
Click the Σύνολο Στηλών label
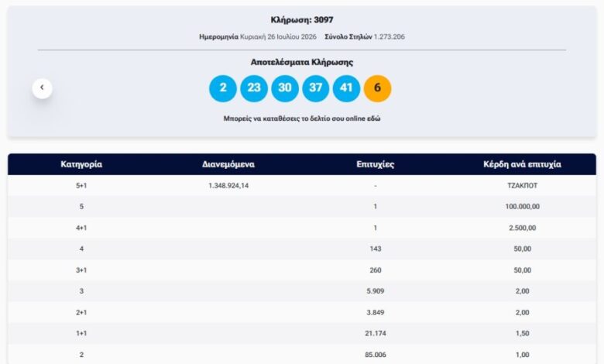point(348,36)
